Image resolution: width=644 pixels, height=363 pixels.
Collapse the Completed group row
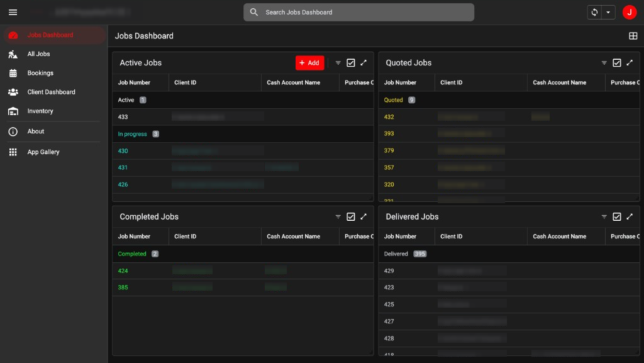click(243, 254)
